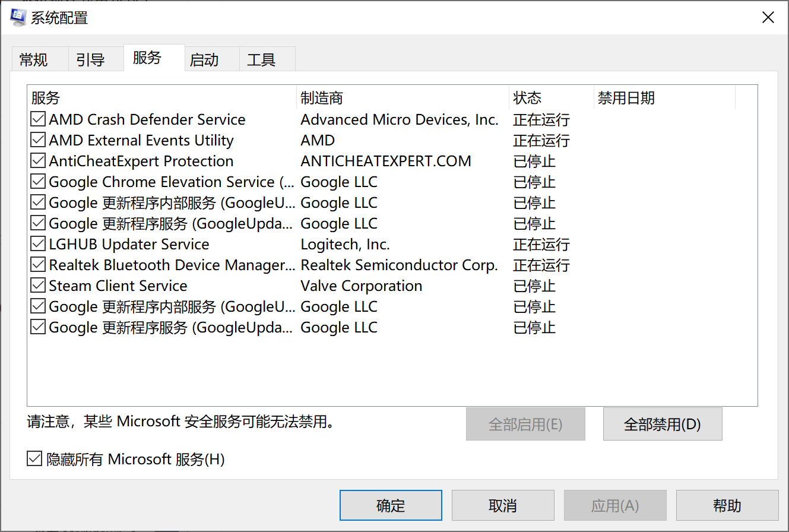Select the Steam Client Service name text
The height and width of the screenshot is (532, 789).
pyautogui.click(x=118, y=286)
